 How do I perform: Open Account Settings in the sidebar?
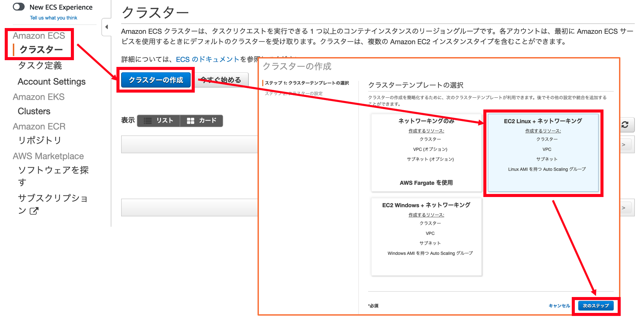[52, 81]
